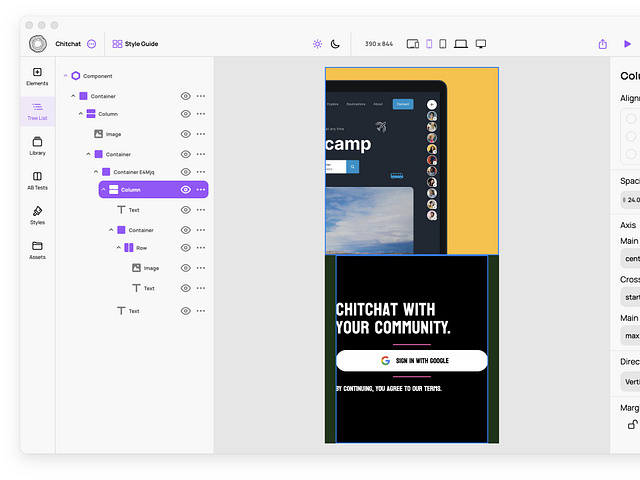The image size is (640, 480).
Task: Select the first Alignment radio option
Action: (631, 119)
